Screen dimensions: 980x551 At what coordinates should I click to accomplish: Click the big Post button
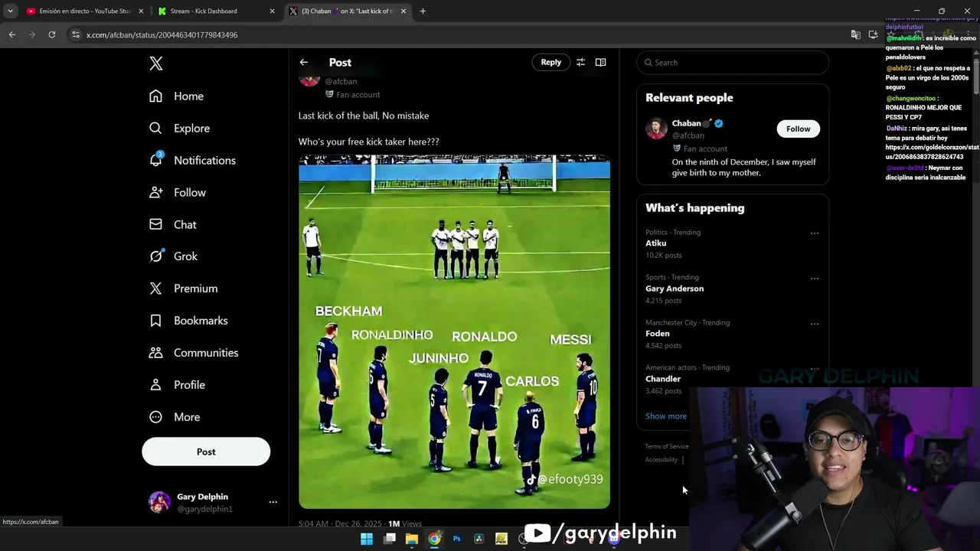point(206,452)
